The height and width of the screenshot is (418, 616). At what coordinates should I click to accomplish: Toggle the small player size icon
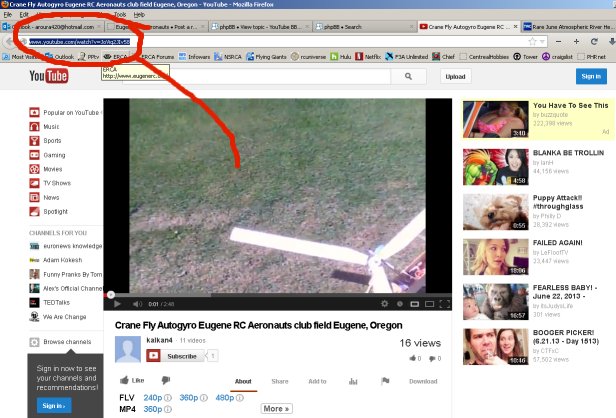pyautogui.click(x=414, y=304)
